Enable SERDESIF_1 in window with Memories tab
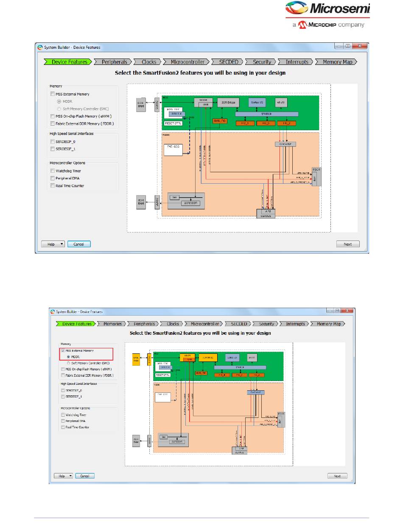Viewport: 403px width, 532px height. (63, 397)
